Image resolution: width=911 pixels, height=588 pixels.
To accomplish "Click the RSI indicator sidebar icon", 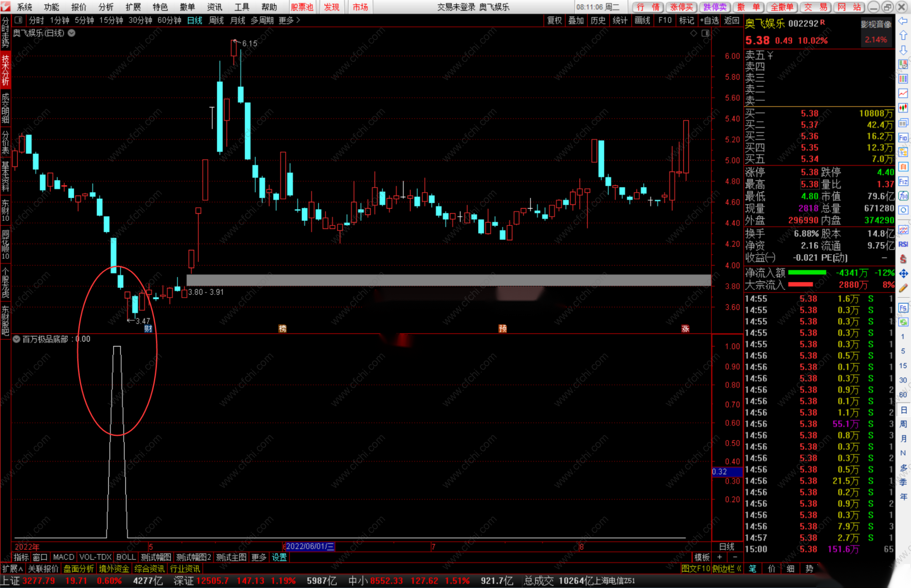I will coord(903,244).
